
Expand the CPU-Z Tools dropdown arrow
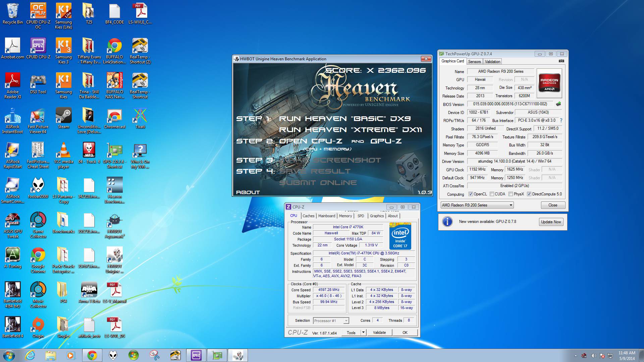pos(363,333)
